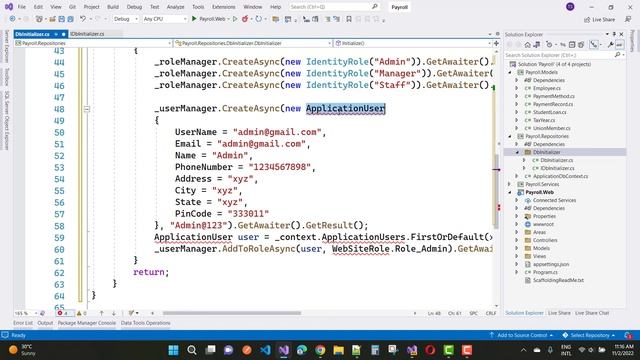
Task: Click the yellow warning count indicator
Action: point(82,313)
